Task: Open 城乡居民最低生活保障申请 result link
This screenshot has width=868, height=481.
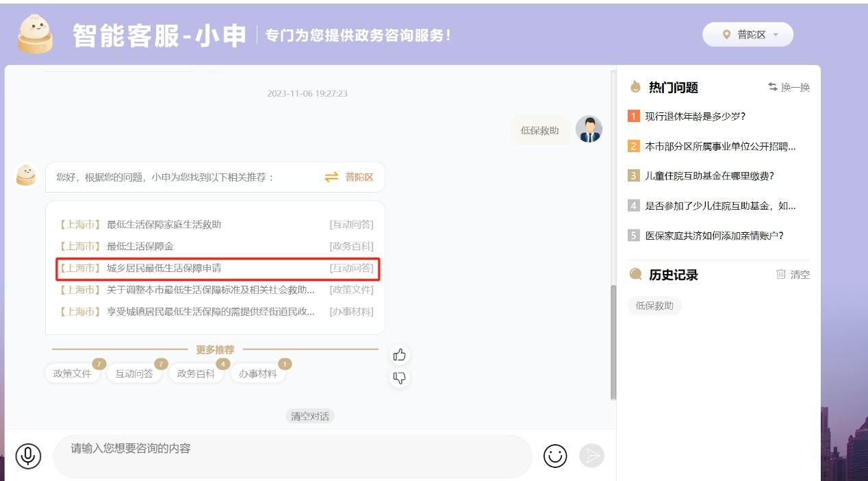Action: 164,268
